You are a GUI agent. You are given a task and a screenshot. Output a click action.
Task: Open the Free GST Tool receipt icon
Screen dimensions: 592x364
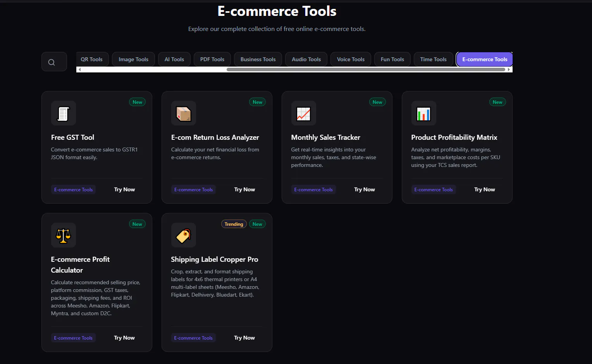tap(64, 113)
